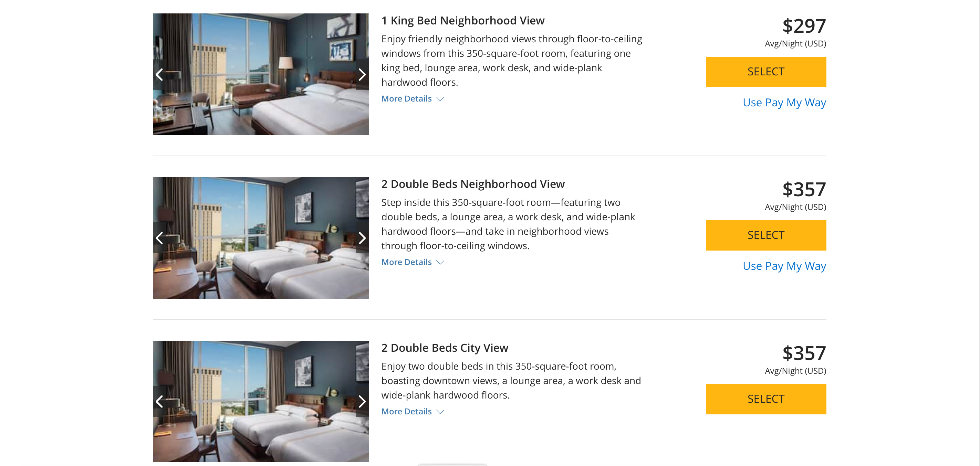Expand More Details for King Bed room
The height and width of the screenshot is (466, 980).
click(413, 99)
